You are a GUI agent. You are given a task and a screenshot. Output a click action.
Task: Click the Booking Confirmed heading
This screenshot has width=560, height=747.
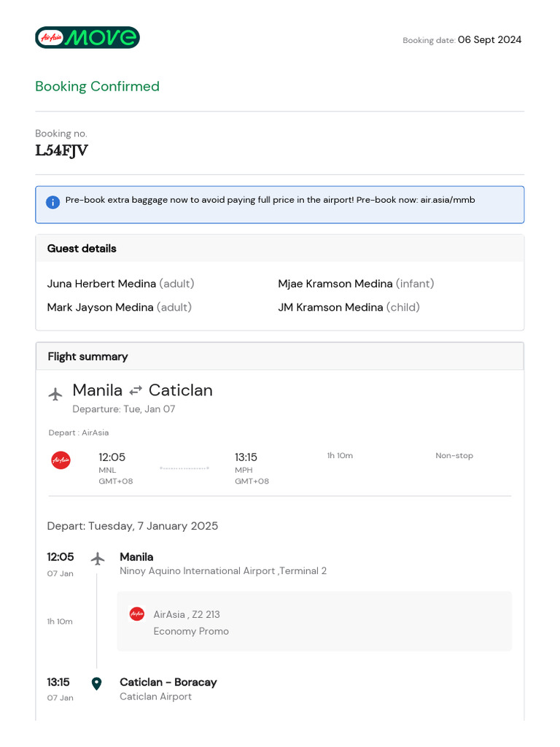click(x=97, y=86)
